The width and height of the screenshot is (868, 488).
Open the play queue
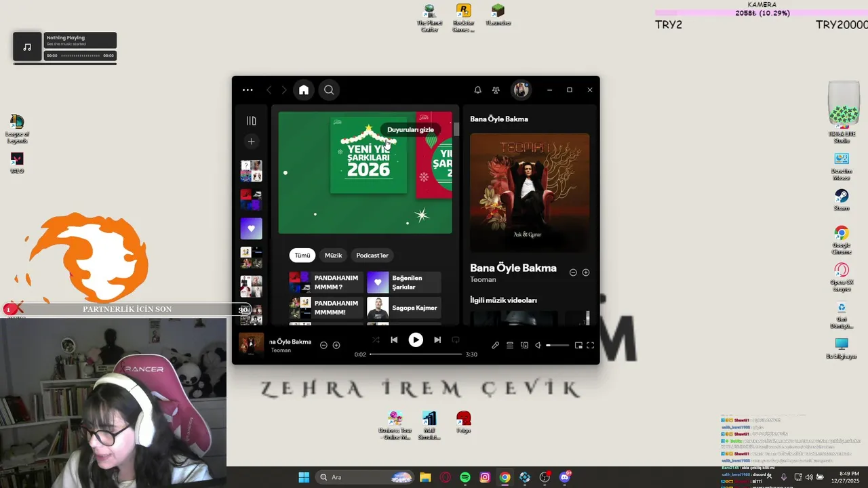click(x=510, y=345)
